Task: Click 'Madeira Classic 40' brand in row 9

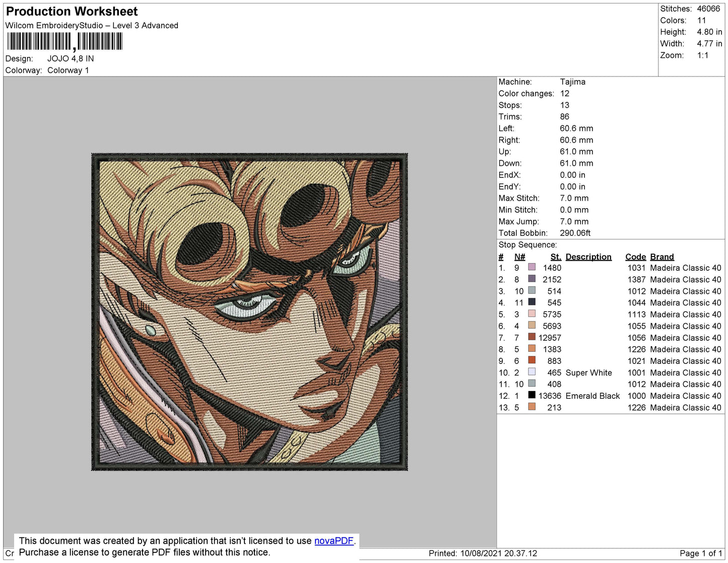Action: point(686,361)
